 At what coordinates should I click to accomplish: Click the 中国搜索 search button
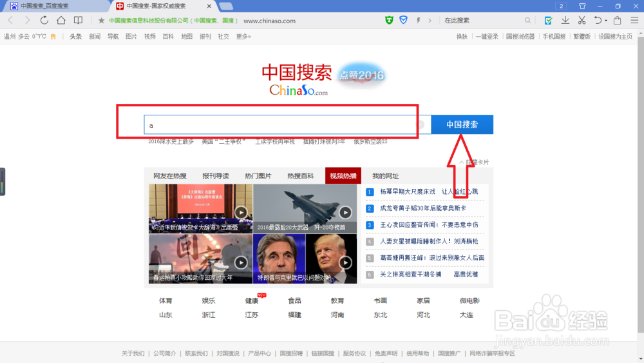point(462,124)
